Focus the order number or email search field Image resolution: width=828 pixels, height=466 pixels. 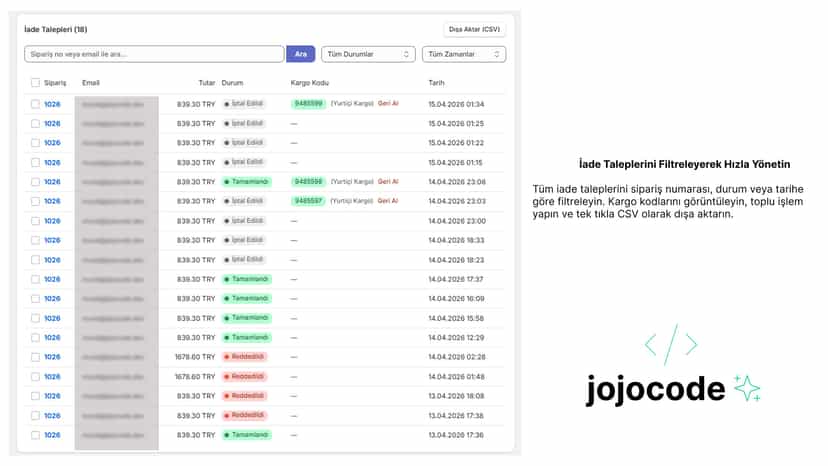coord(154,54)
